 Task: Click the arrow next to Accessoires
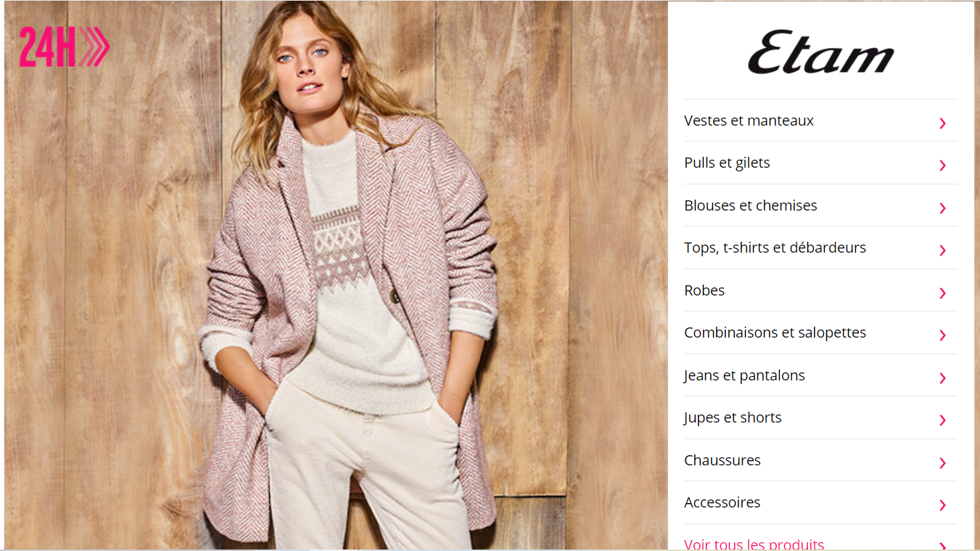tap(942, 505)
